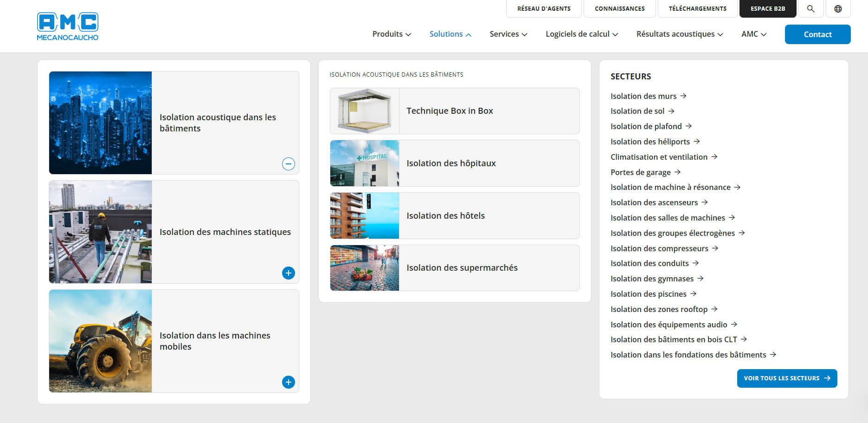The image size is (868, 423).
Task: Click the AMC Mecanocaucho logo
Action: [x=68, y=26]
